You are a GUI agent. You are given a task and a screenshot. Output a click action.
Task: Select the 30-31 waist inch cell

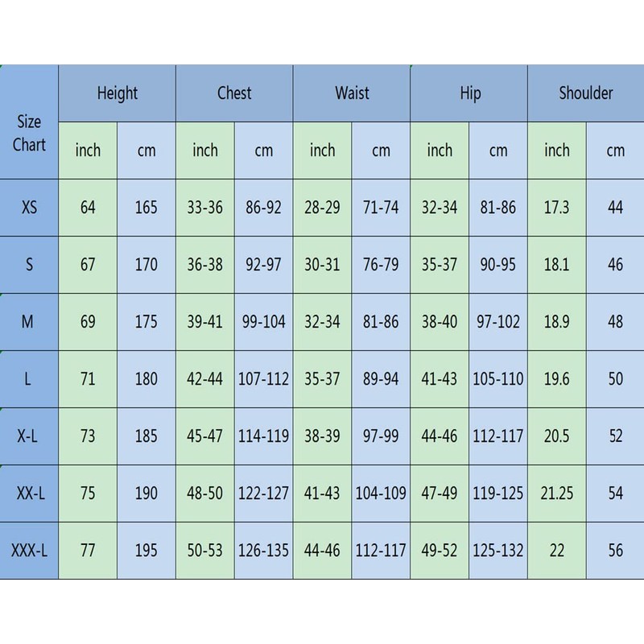click(x=322, y=265)
